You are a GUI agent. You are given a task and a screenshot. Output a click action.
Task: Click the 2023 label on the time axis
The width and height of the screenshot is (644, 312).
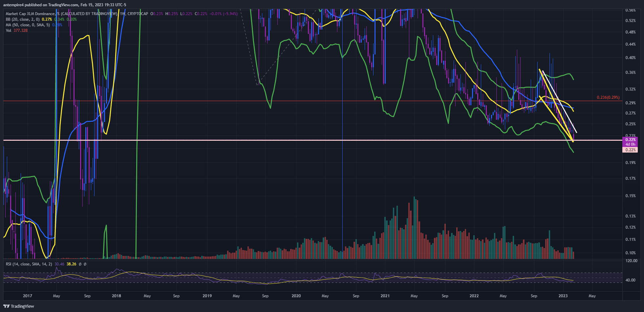click(563, 296)
